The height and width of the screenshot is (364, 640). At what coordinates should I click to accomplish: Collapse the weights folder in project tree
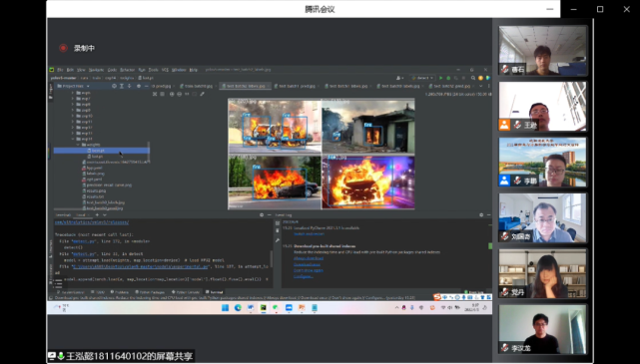point(78,145)
